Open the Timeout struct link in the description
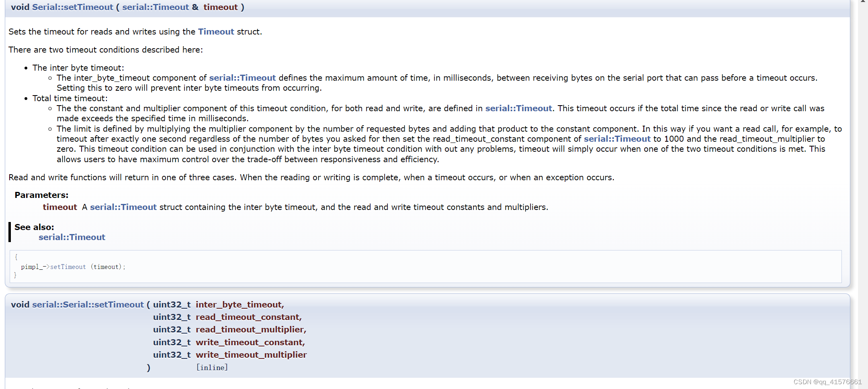The height and width of the screenshot is (389, 868). click(x=216, y=31)
